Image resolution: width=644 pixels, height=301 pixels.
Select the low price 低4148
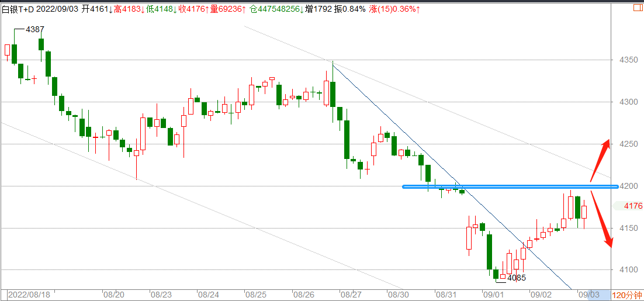click(x=160, y=9)
